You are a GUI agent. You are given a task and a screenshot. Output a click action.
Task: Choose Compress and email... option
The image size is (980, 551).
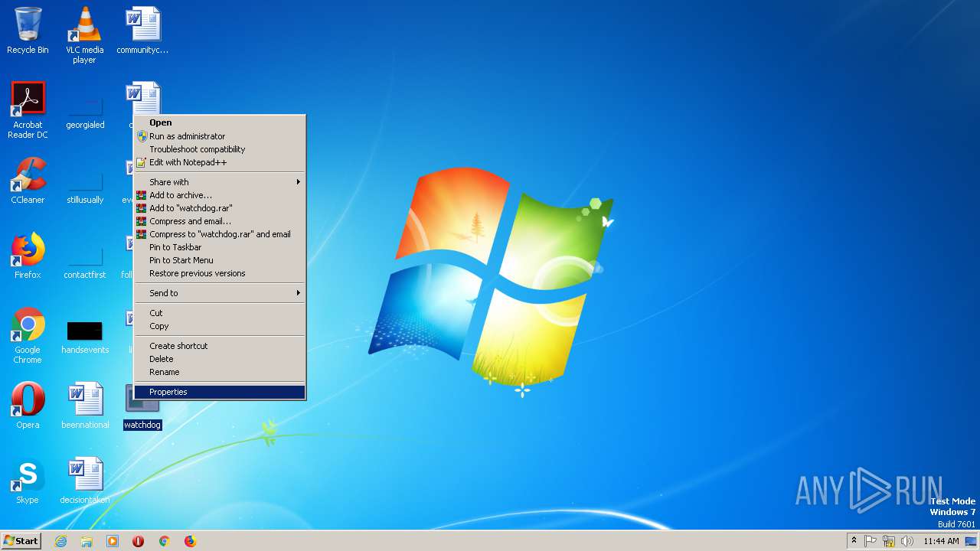pos(220,221)
